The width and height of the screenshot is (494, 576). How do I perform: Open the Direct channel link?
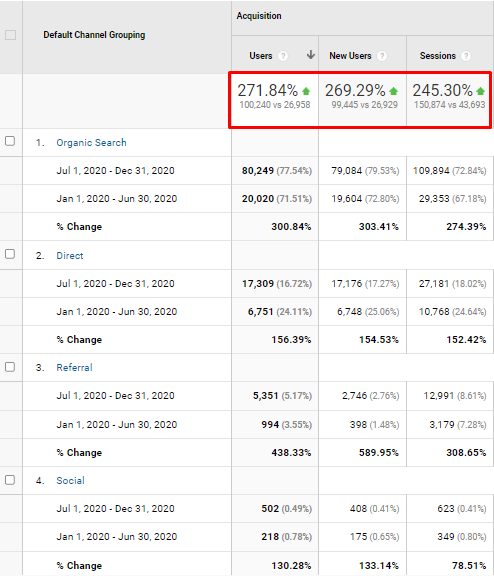pos(70,256)
